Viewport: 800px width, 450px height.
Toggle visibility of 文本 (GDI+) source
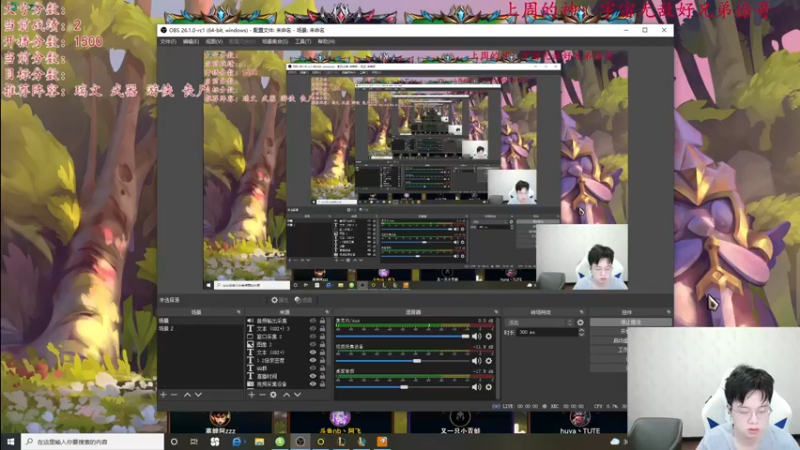point(313,352)
